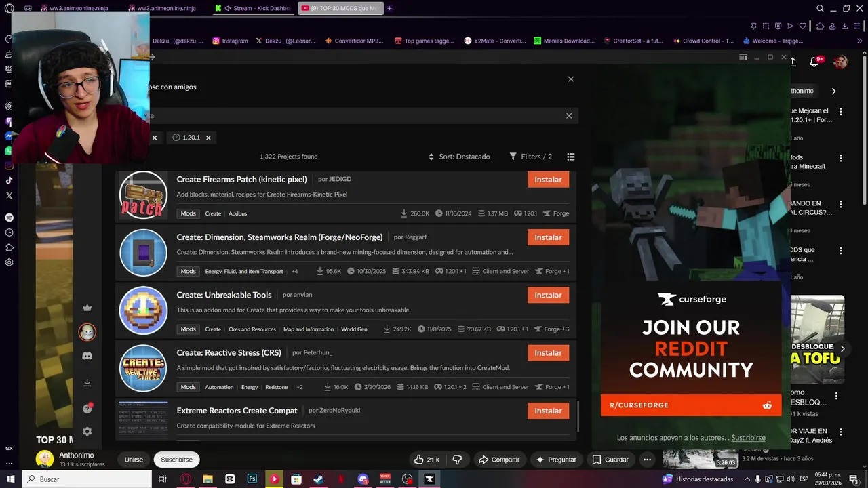Install Create: Unbreakable Tools mod
The width and height of the screenshot is (868, 488).
pos(548,295)
